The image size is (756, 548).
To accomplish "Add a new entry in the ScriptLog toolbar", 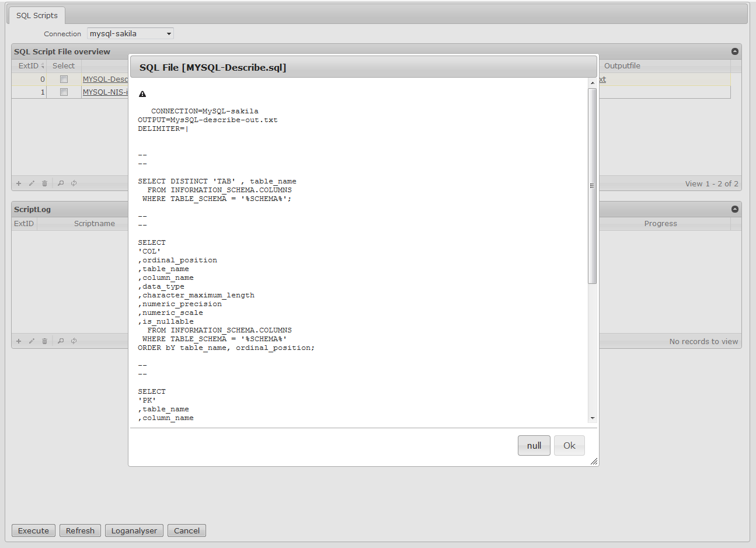I will pos(18,341).
